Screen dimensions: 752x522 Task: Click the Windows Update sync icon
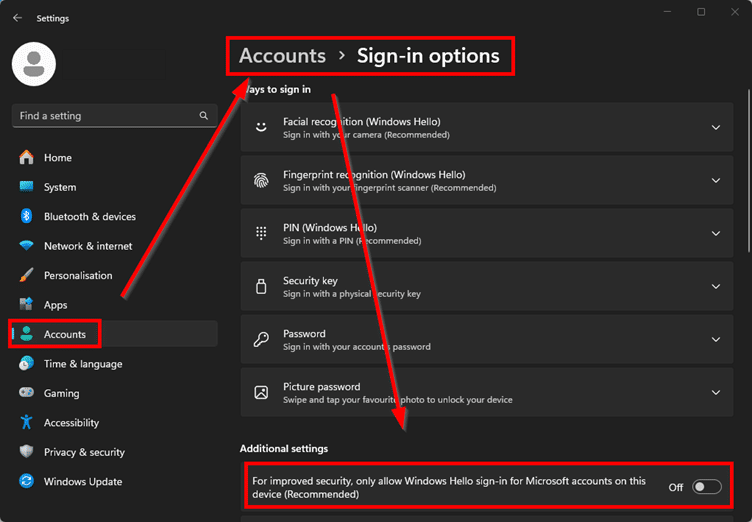tap(26, 481)
